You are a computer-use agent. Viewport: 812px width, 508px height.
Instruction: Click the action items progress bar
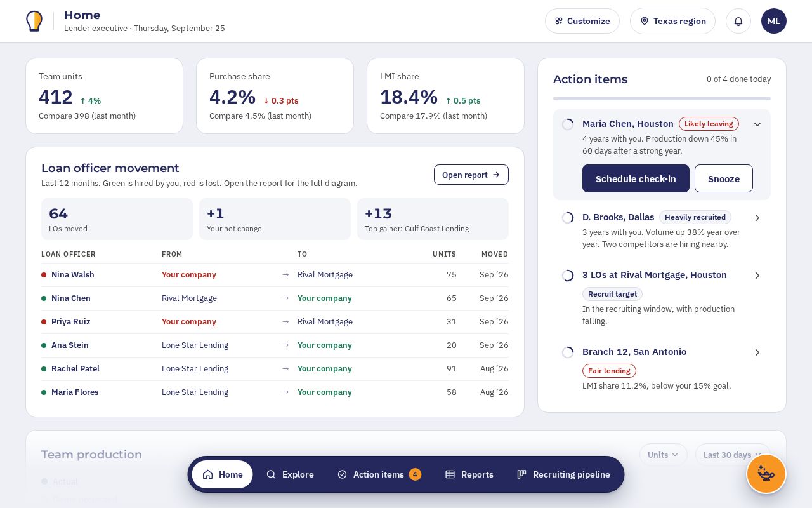click(662, 98)
